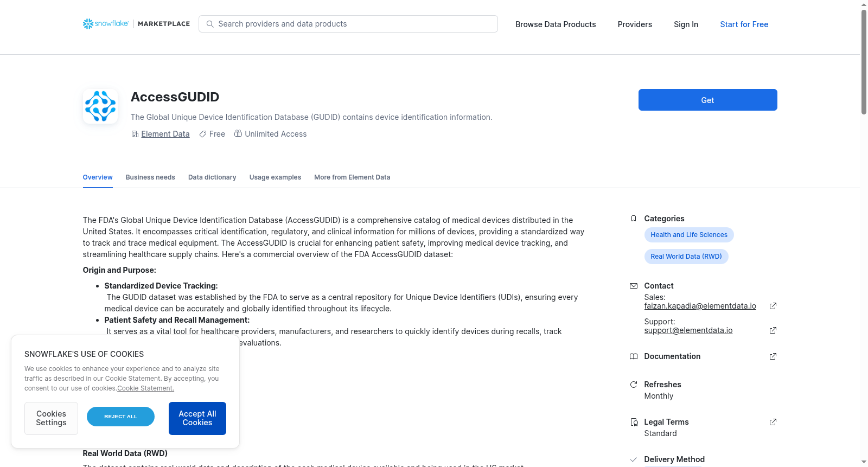Open the support email external link icon
The image size is (868, 467).
pyautogui.click(x=773, y=330)
